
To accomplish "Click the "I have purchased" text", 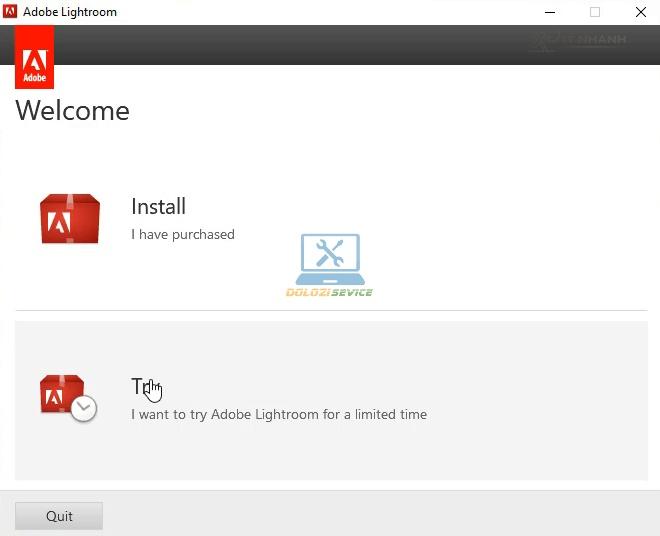I will pos(183,234).
